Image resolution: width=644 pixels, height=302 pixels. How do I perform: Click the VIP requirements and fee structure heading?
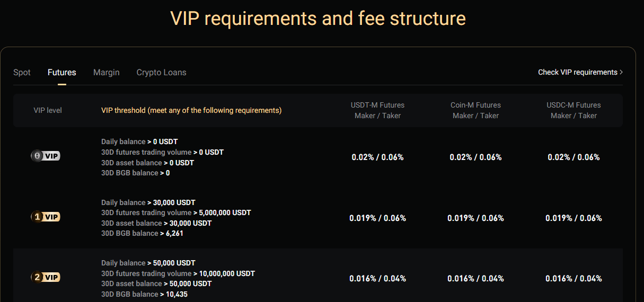tap(318, 19)
